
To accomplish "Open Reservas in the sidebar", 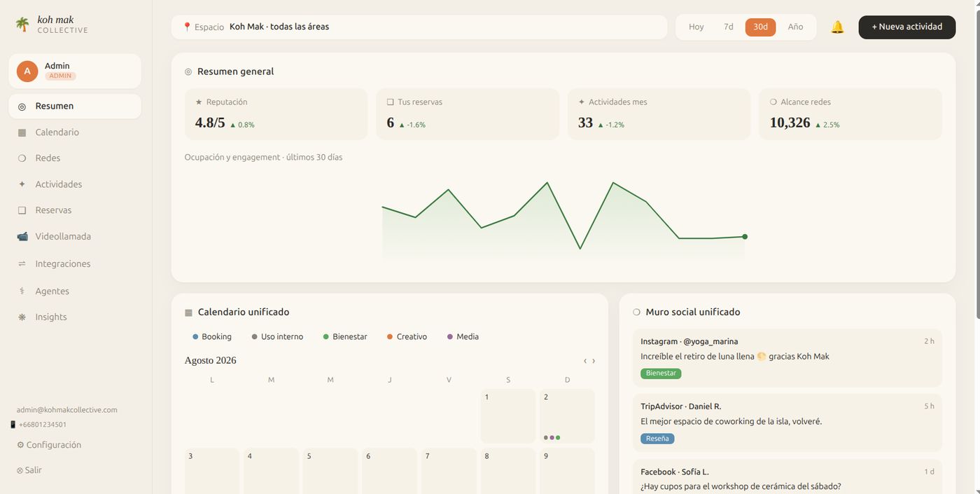I will point(75,210).
